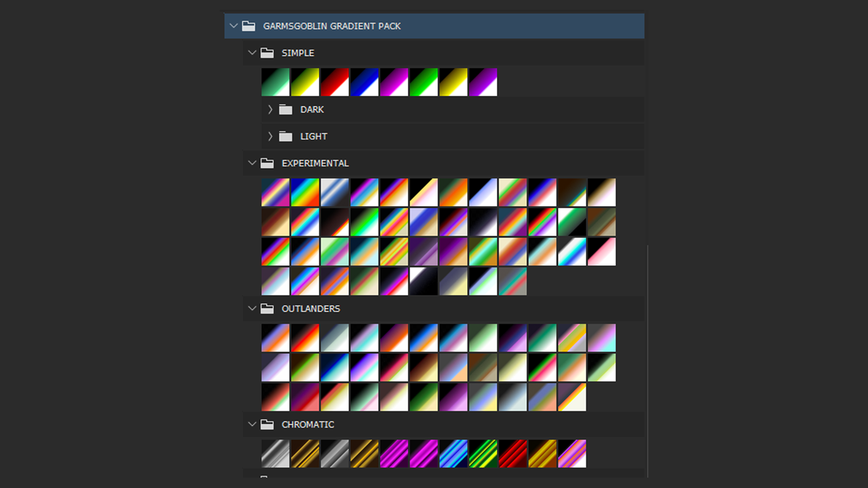868x488 pixels.
Task: Collapse the GARMSGOBLIN GRADIENT PACK group chevron
Action: click(x=234, y=26)
